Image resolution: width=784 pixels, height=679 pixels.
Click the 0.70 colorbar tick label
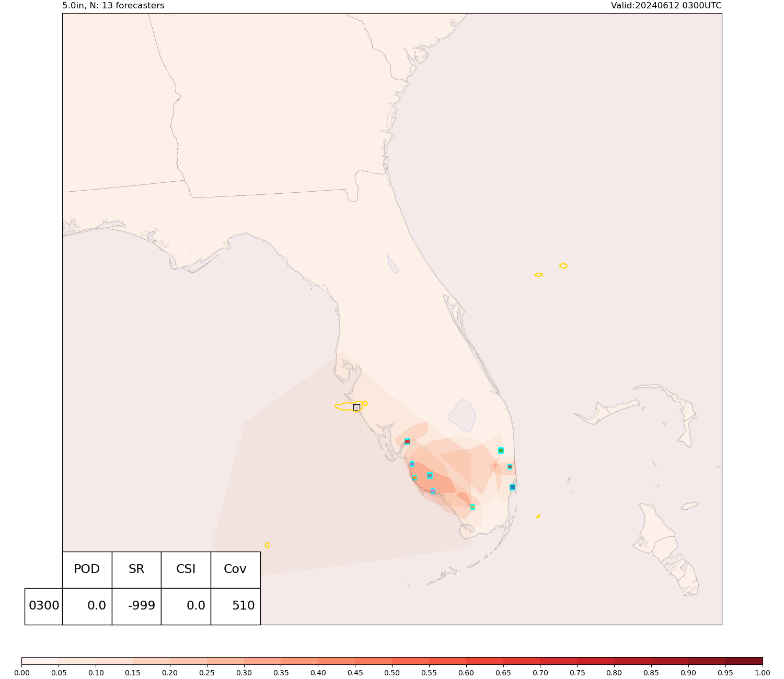point(540,673)
